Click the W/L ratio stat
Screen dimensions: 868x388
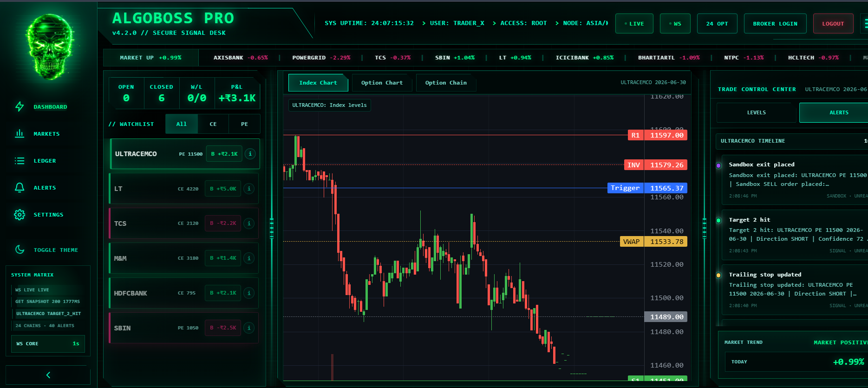(x=197, y=93)
